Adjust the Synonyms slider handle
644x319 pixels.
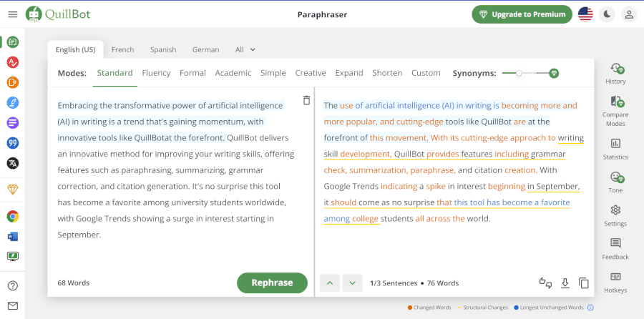click(x=519, y=74)
